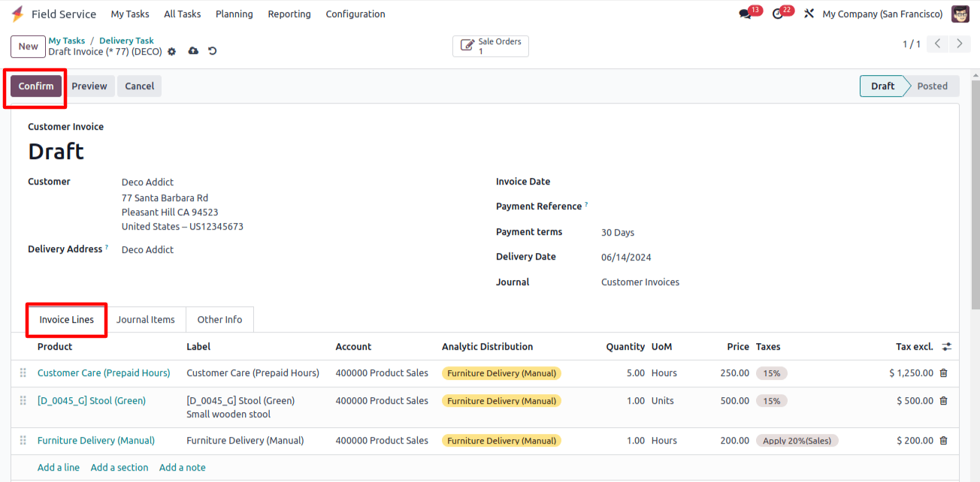Click the Field Service app logo icon
This screenshot has height=482, width=980.
click(17, 14)
